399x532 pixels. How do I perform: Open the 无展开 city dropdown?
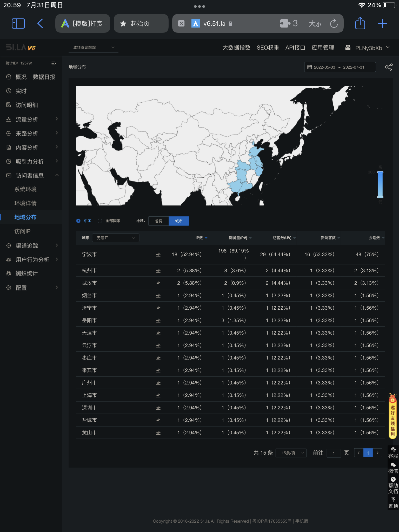[116, 238]
